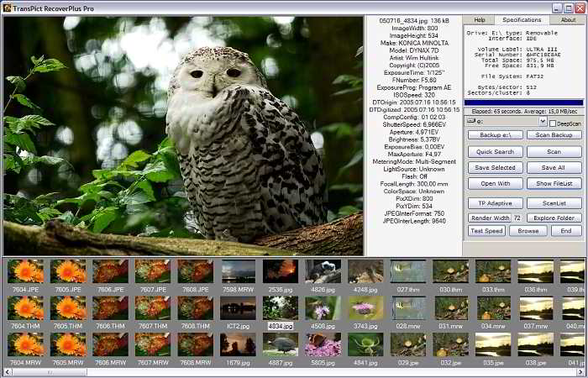Click the TP Adaptive button

(x=495, y=203)
